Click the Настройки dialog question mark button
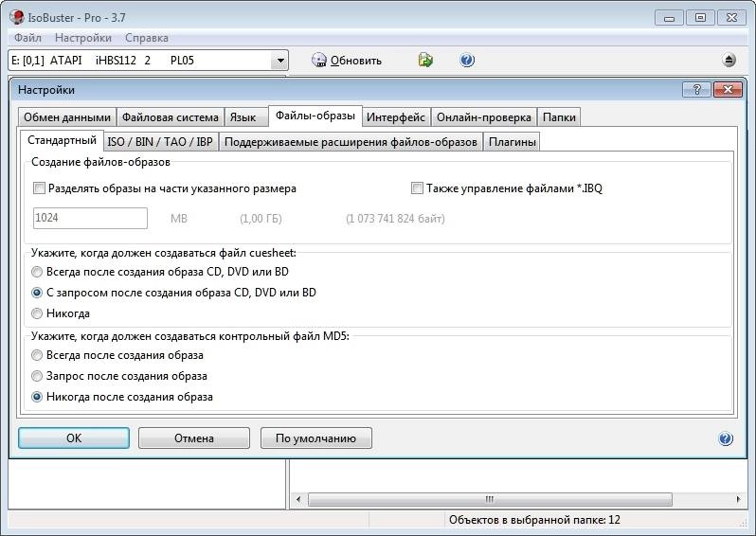Viewport: 756px width, 536px height. (696, 90)
